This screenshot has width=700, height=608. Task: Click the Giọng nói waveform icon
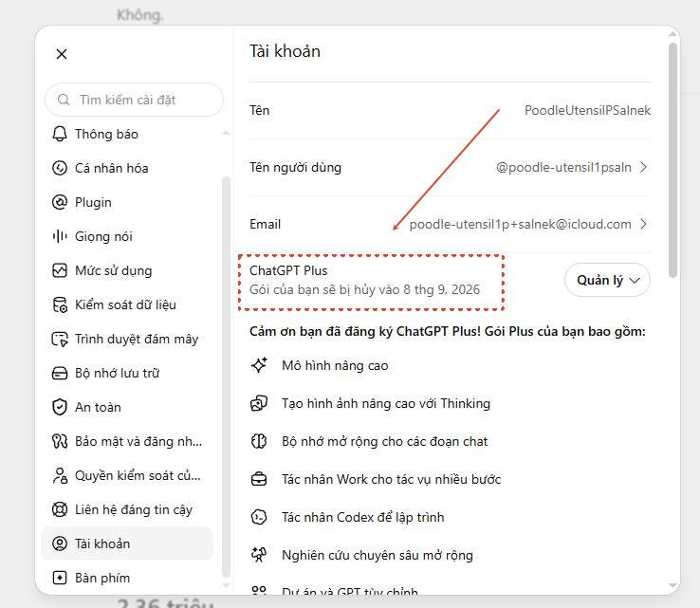click(60, 236)
